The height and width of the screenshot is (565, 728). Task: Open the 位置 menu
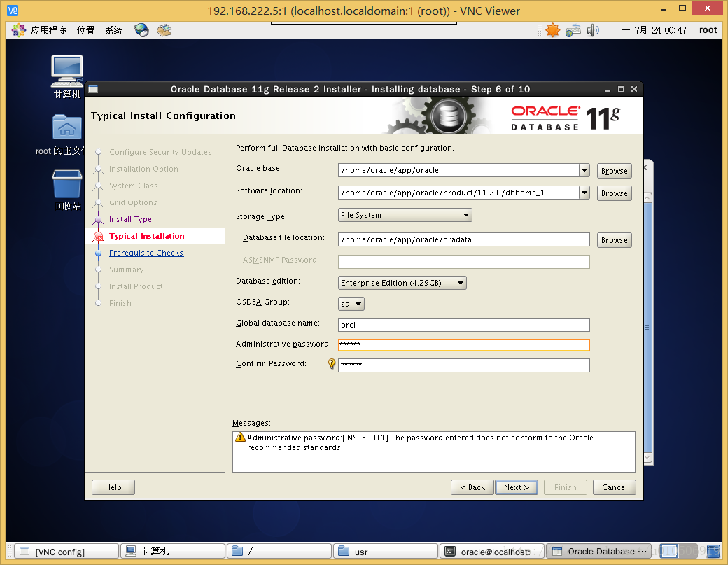(85, 30)
